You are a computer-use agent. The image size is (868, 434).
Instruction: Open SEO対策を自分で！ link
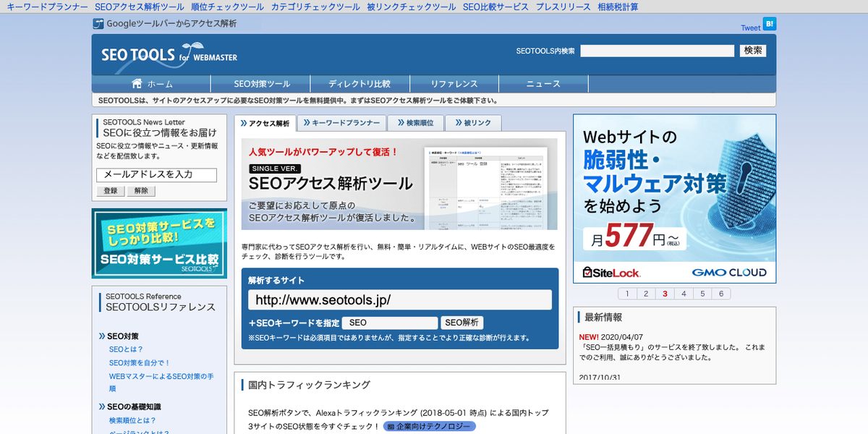pos(140,363)
